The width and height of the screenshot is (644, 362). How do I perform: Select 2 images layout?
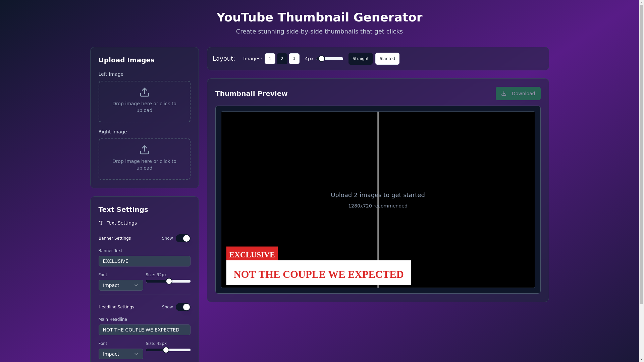pyautogui.click(x=282, y=59)
